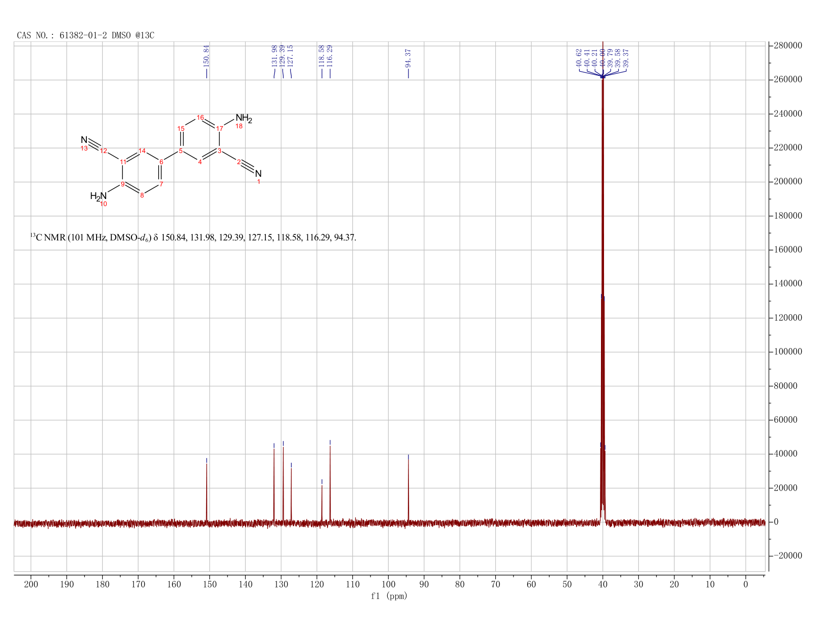Select the 94.37 ppm peak label
The width and height of the screenshot is (834, 644).
coord(408,58)
